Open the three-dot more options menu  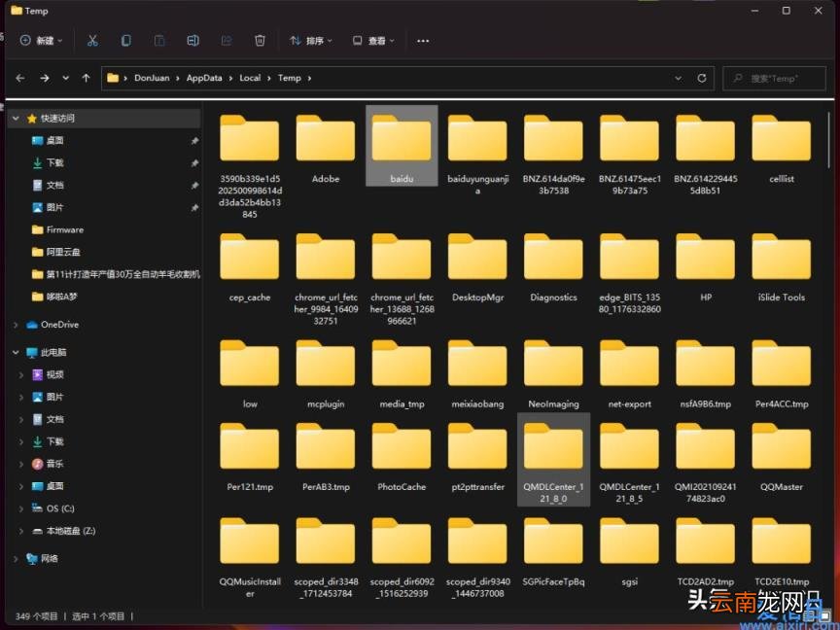(x=423, y=41)
